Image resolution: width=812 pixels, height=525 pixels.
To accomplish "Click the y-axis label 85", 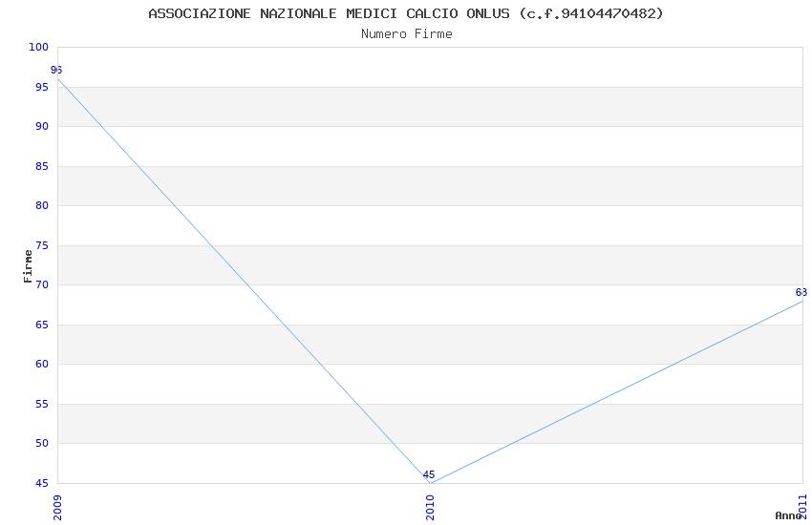I will tap(42, 166).
